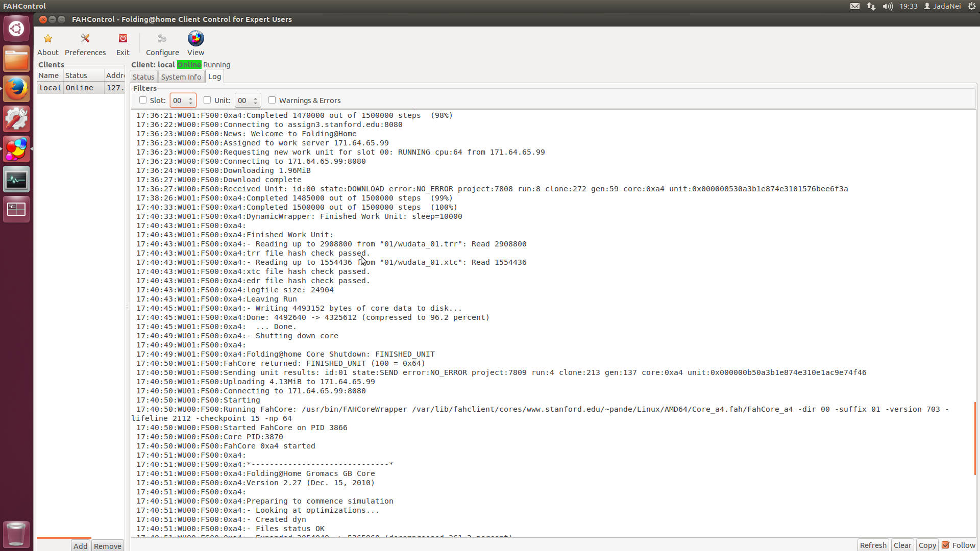Image resolution: width=980 pixels, height=551 pixels.
Task: Focus the Slot number field
Action: (x=179, y=101)
